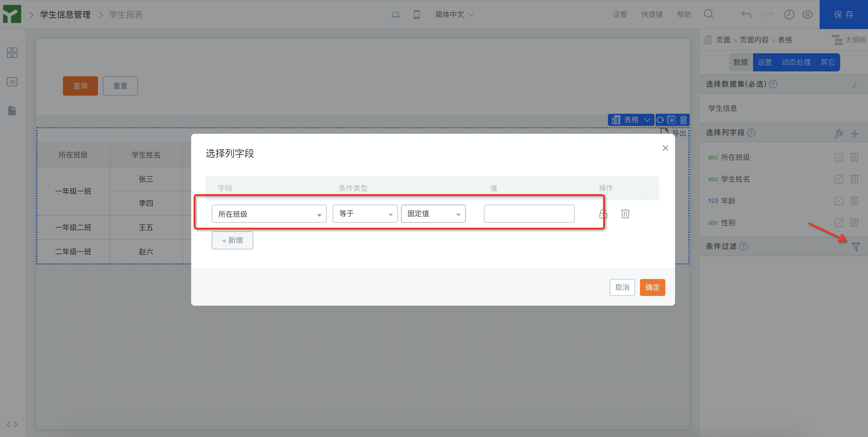The image size is (868, 437).
Task: Click the plus icon beside 选择列字段
Action: point(854,133)
